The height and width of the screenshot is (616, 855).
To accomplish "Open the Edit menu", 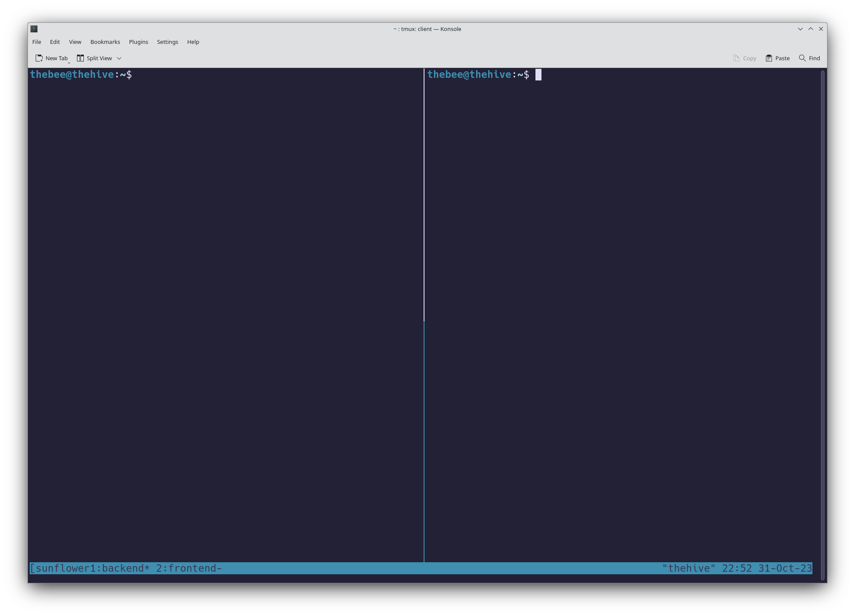I will coord(55,42).
